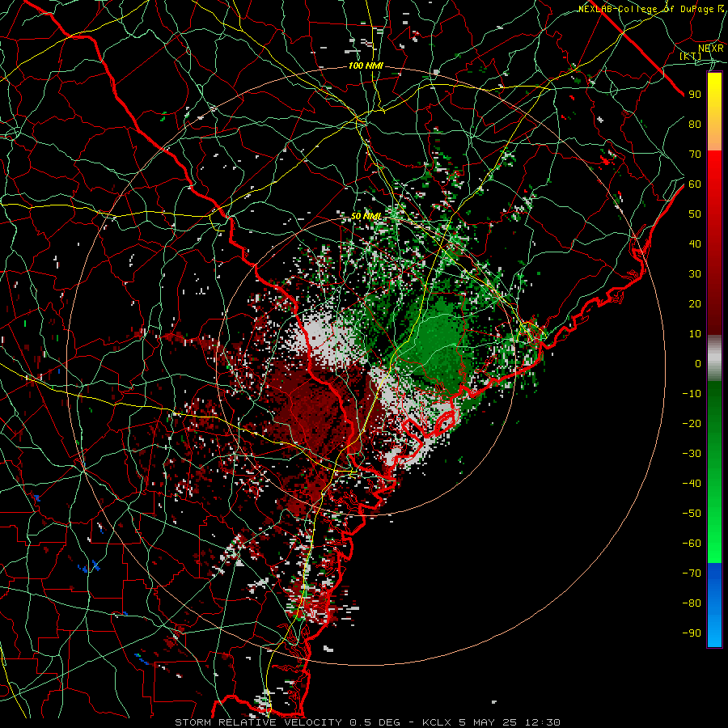
Task: Select the "-20" scale label
Action: (692, 423)
